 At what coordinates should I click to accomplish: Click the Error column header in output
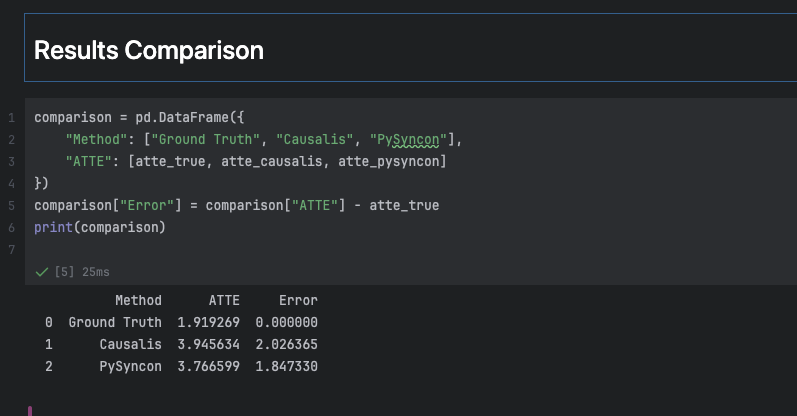tap(298, 300)
